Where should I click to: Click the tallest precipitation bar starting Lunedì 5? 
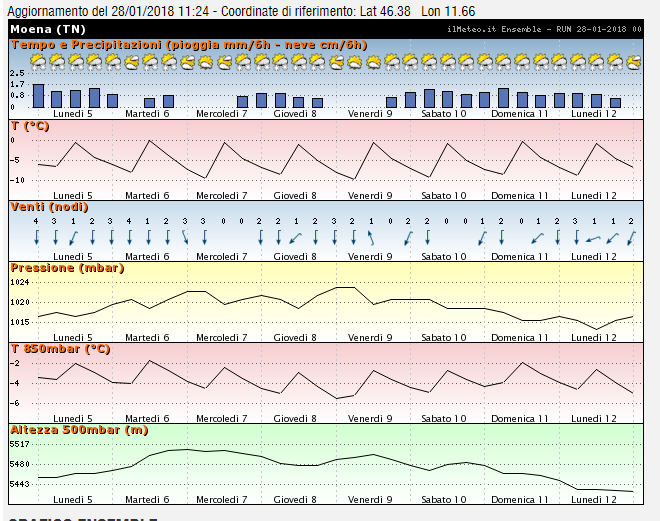[x=38, y=96]
